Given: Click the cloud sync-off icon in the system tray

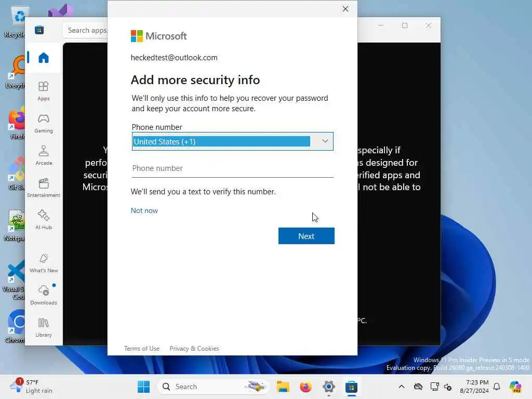Looking at the screenshot, I should pyautogui.click(x=418, y=387).
